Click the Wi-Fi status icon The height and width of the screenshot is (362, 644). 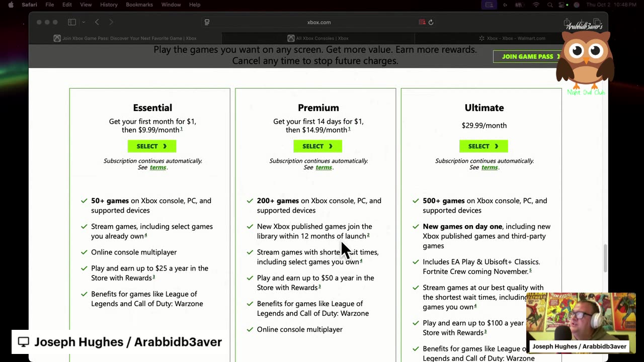(536, 5)
